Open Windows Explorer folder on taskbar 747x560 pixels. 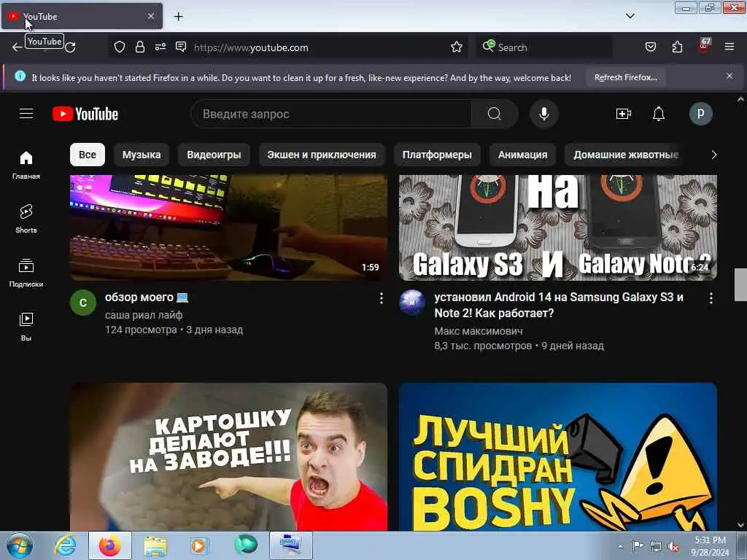pos(155,545)
